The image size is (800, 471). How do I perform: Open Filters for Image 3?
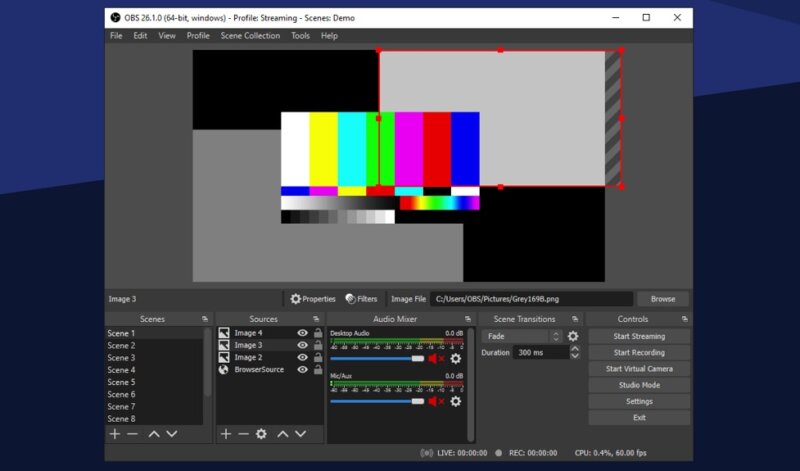point(361,299)
